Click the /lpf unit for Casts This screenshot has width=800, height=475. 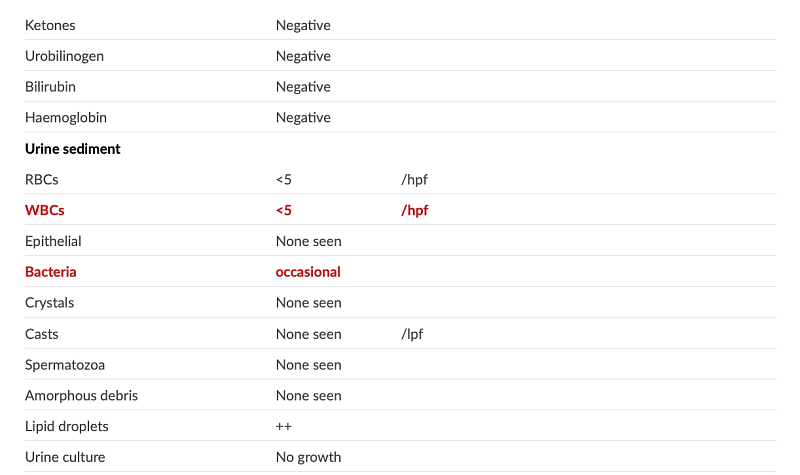click(x=412, y=334)
